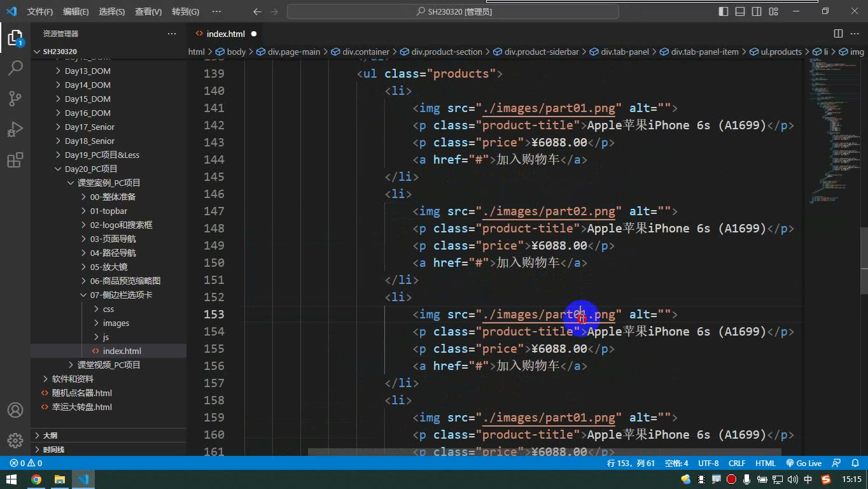
Task: Open Explorer panel more actions ellipsis
Action: (x=172, y=34)
